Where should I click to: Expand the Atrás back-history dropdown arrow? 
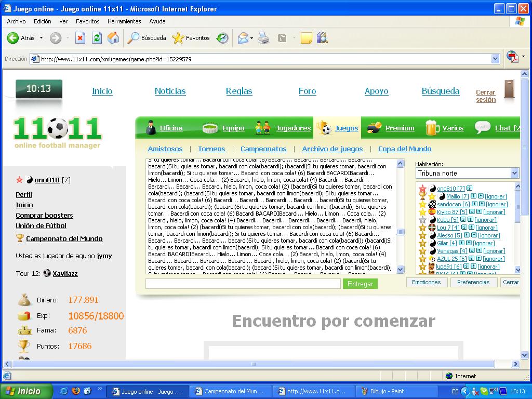click(42, 38)
